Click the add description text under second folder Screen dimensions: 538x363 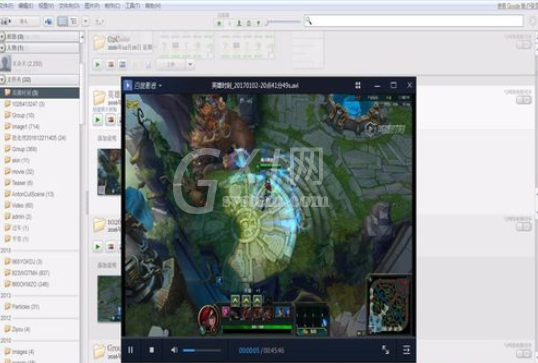107,138
